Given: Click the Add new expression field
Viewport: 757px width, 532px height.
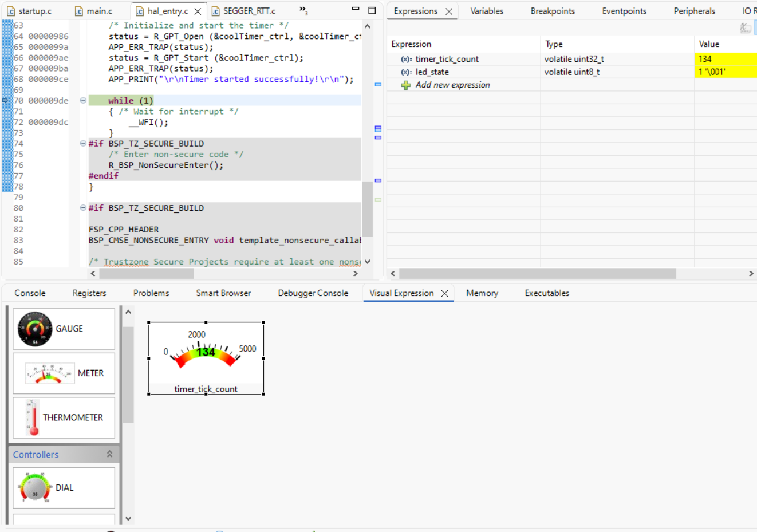Looking at the screenshot, I should click(x=452, y=85).
